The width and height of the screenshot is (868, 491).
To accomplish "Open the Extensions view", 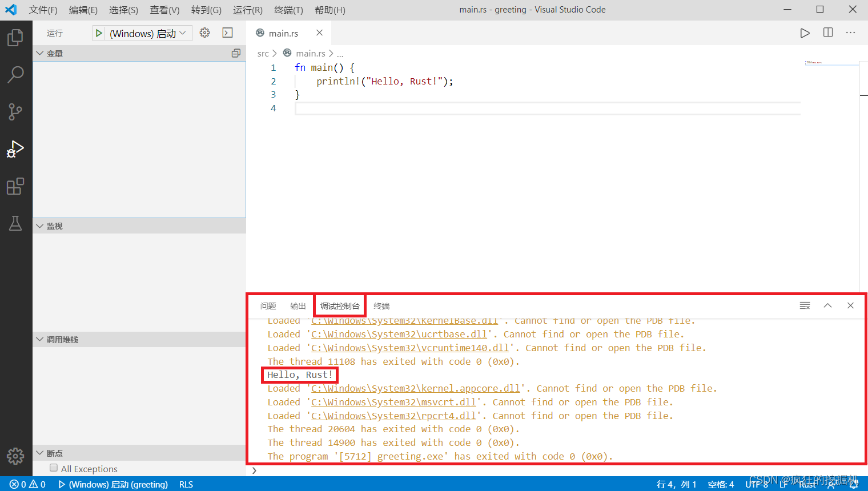I will coord(15,186).
